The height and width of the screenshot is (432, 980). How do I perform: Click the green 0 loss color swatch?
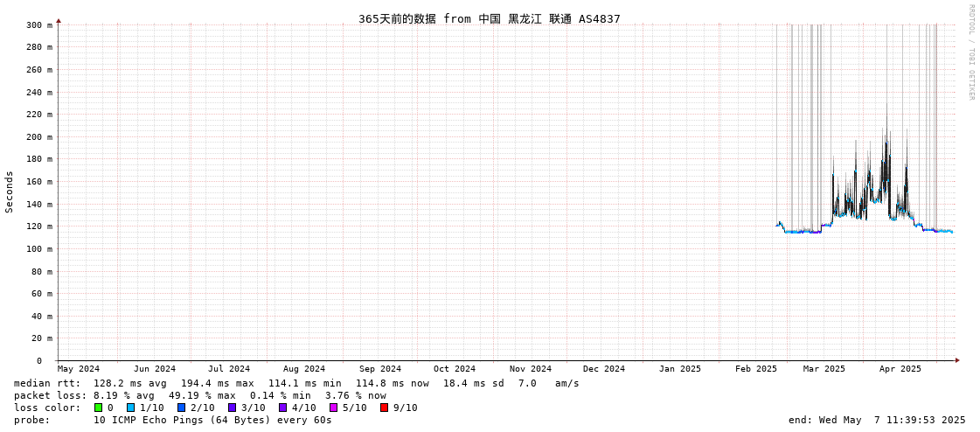pyautogui.click(x=98, y=408)
